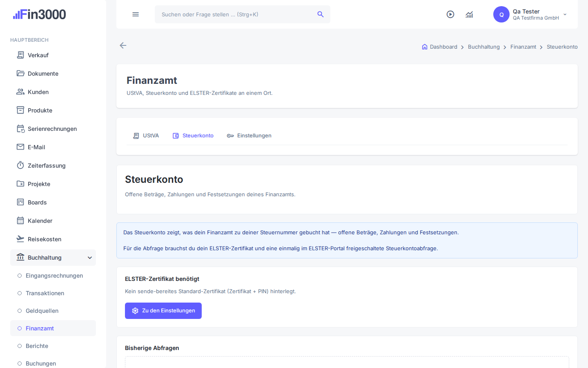This screenshot has height=368, width=588.
Task: Open the play tutorial icon in header
Action: pos(450,14)
